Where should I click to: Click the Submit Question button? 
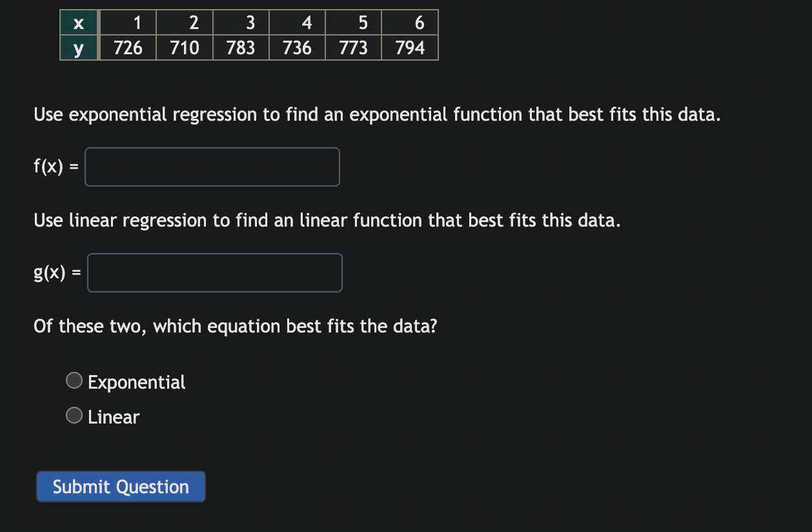[121, 487]
